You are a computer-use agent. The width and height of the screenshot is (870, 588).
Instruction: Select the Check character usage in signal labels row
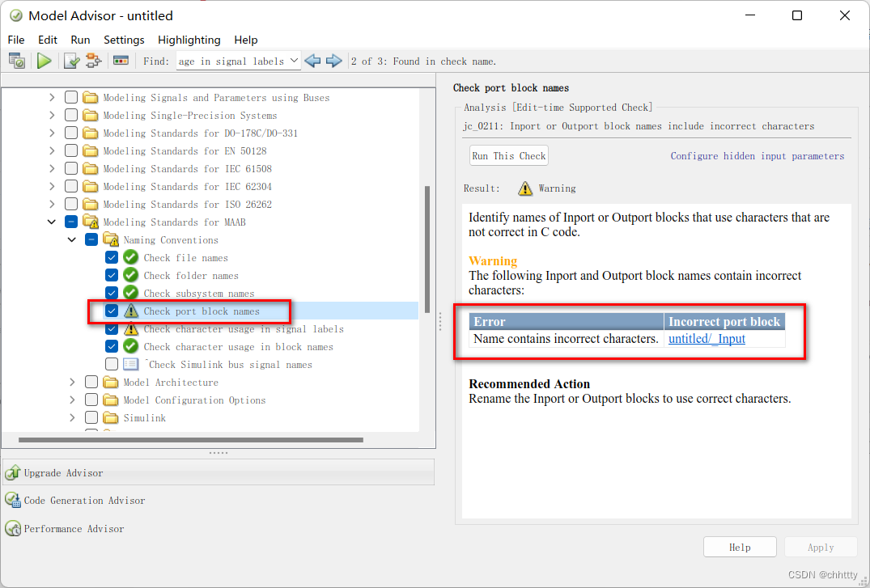[x=244, y=329]
